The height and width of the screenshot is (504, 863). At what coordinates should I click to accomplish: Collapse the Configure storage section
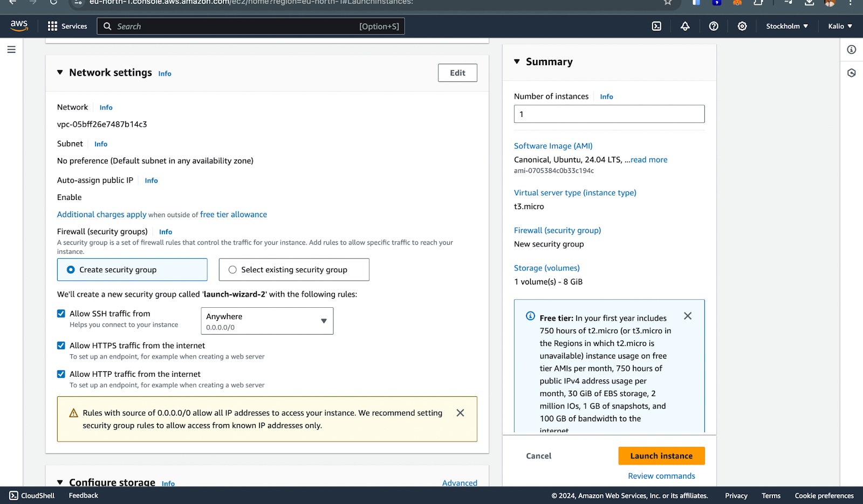(x=60, y=482)
